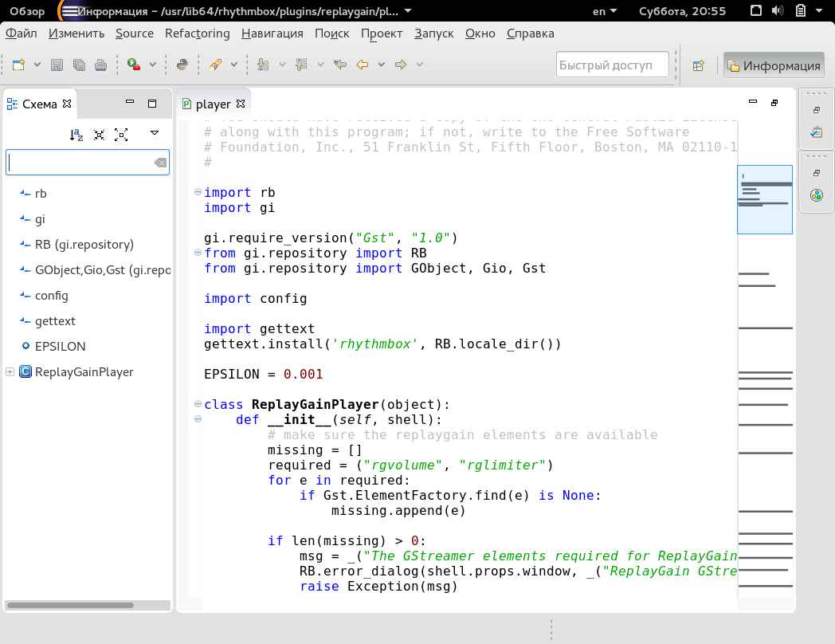The width and height of the screenshot is (835, 644).
Task: Open the Поиск menu
Action: [x=331, y=33]
